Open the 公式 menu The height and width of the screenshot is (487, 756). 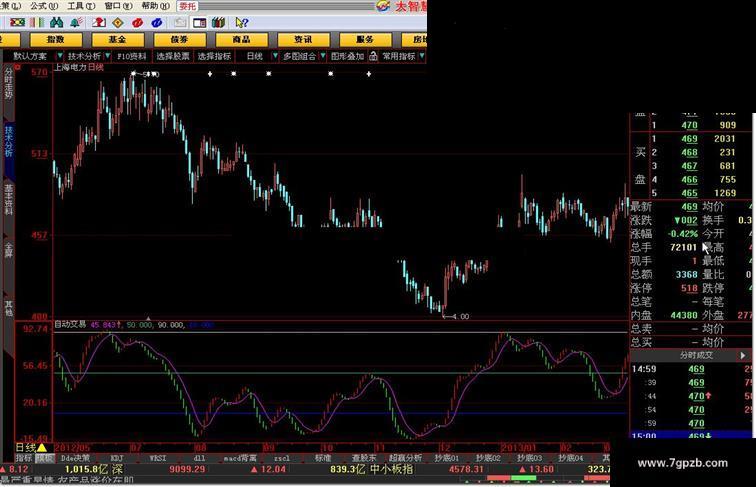click(44, 6)
